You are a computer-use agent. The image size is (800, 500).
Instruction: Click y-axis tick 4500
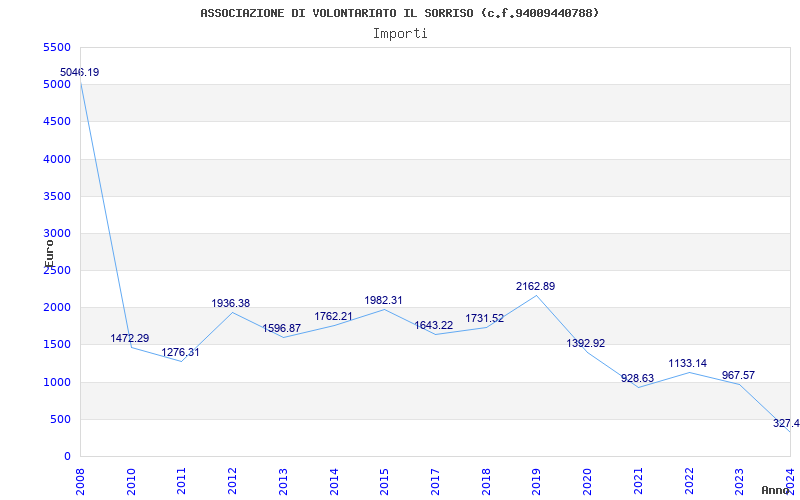(57, 122)
